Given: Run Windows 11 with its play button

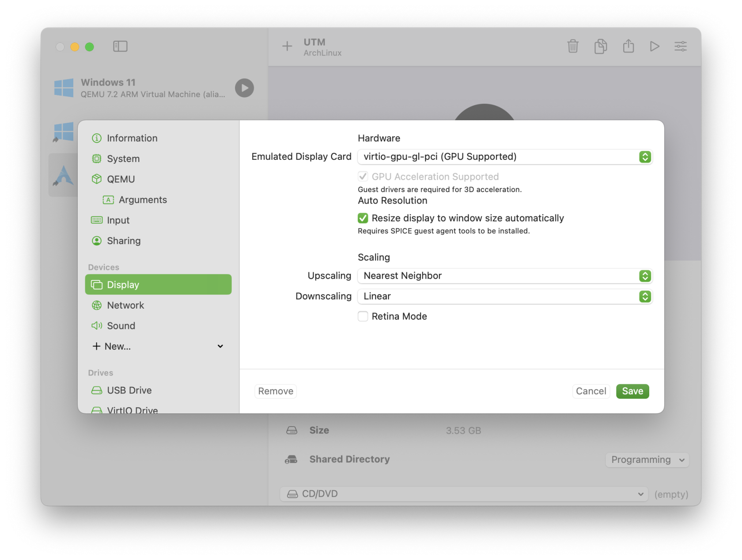Looking at the screenshot, I should coord(244,88).
